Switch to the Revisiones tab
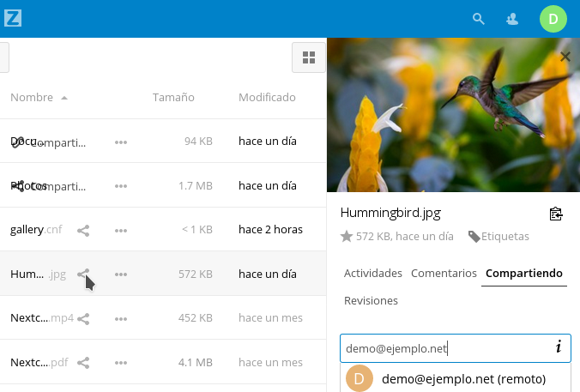The height and width of the screenshot is (392, 580). [x=371, y=301]
